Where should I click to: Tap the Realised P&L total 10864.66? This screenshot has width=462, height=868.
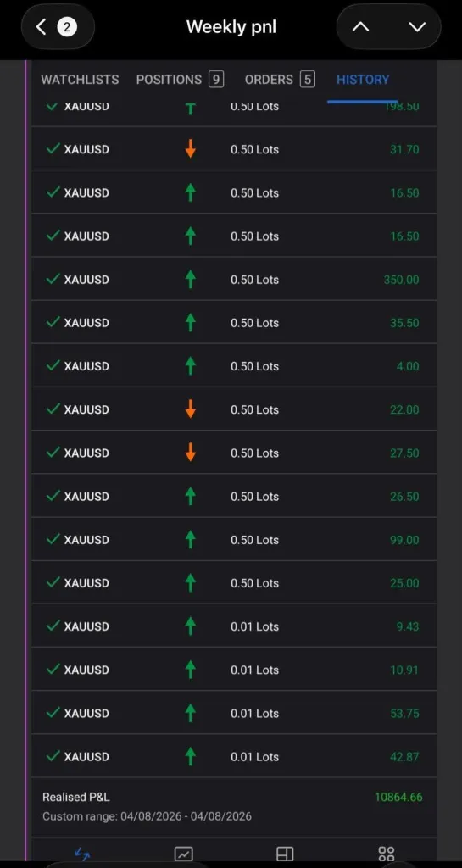(398, 797)
